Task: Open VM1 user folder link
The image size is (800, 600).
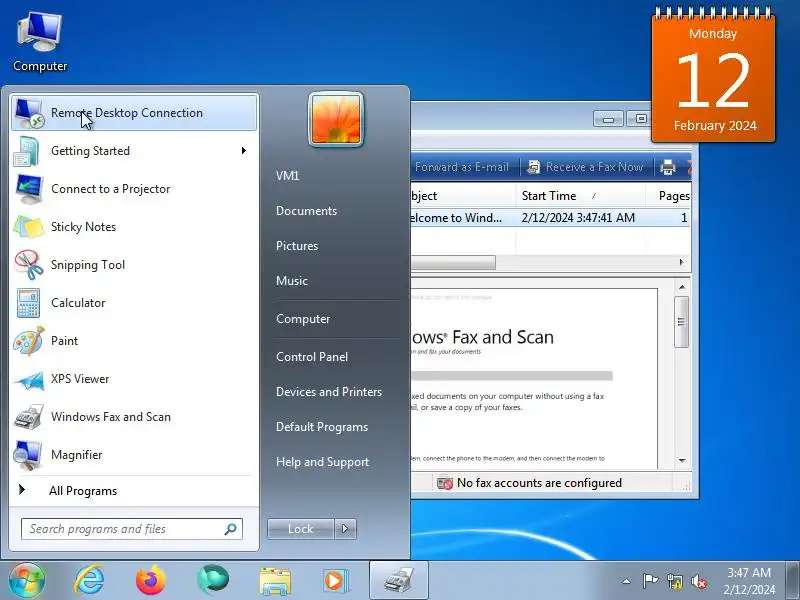Action: (x=288, y=176)
